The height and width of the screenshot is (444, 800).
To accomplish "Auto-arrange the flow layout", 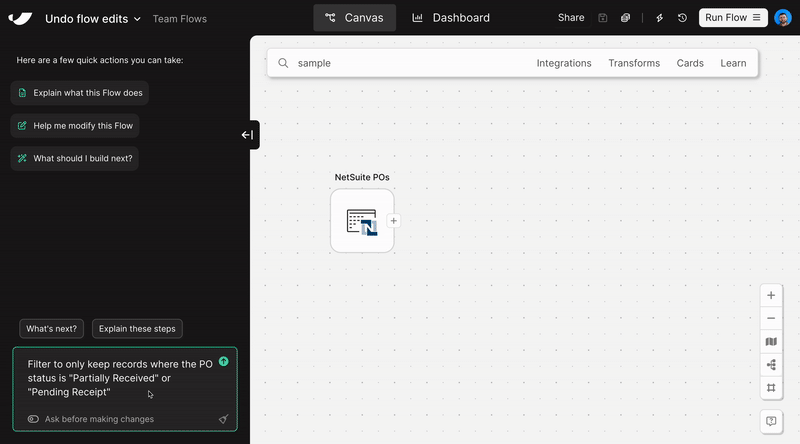I will click(771, 364).
